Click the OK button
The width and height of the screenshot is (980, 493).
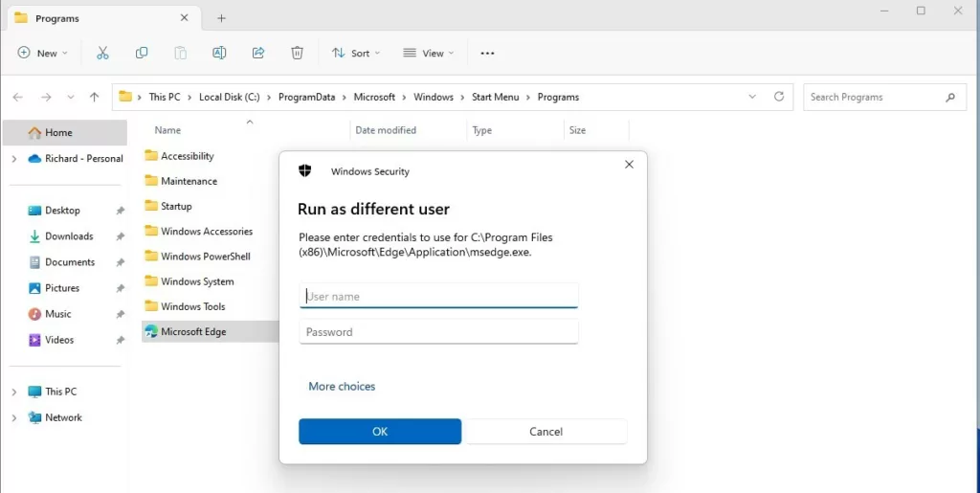click(380, 431)
